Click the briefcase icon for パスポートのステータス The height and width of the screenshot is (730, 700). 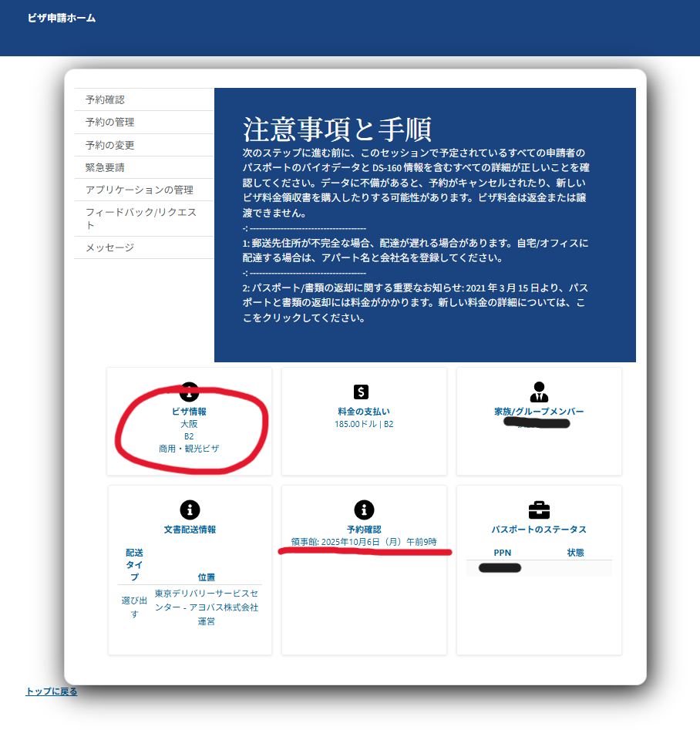(x=539, y=510)
